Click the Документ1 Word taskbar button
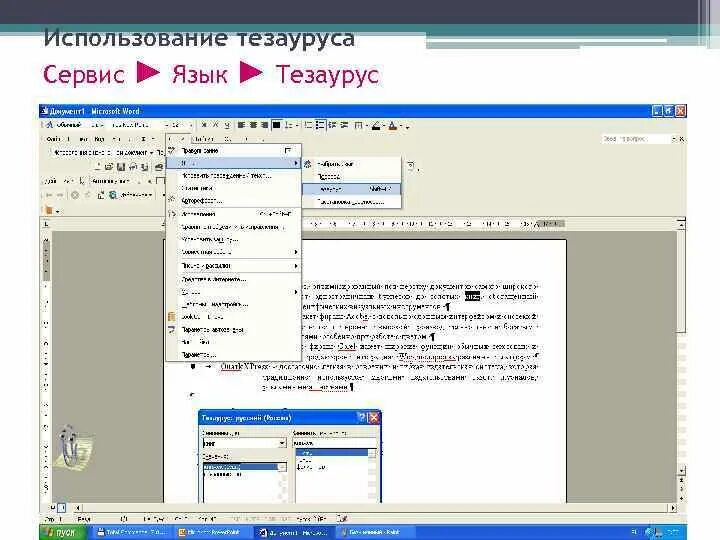 click(294, 533)
